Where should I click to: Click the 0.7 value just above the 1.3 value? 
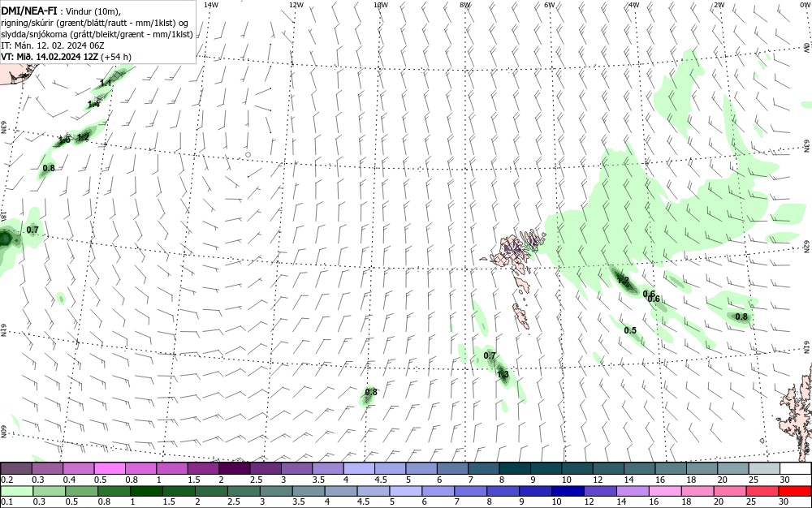tap(490, 356)
